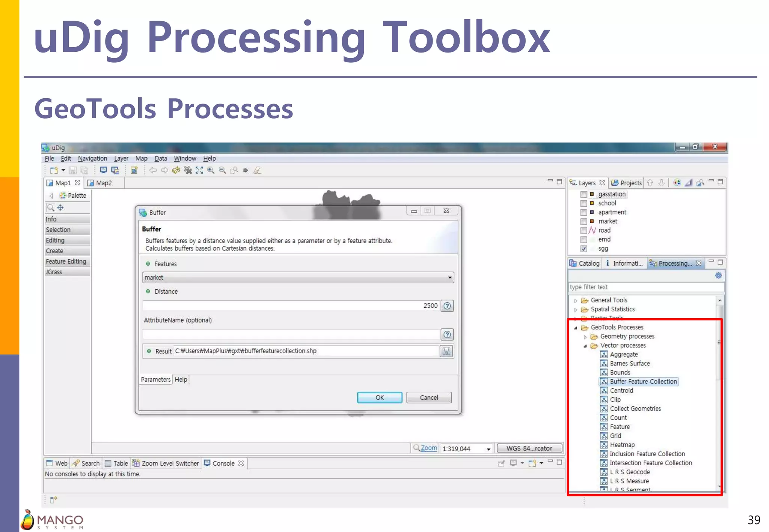
Task: Toggle the emd layer checkbox
Action: pos(584,239)
